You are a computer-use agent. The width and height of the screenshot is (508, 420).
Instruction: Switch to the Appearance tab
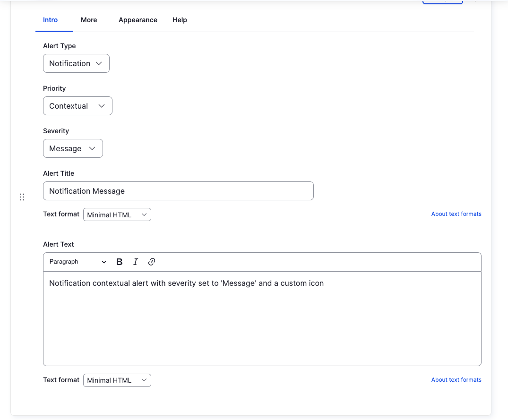[138, 20]
